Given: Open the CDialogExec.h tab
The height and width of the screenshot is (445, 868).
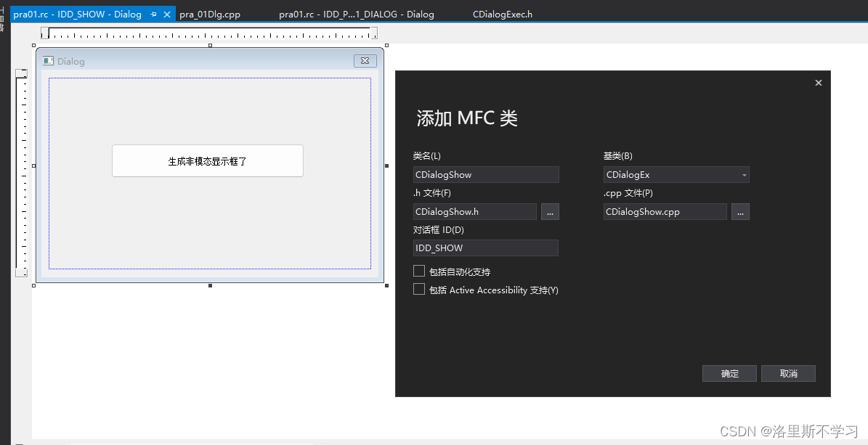Looking at the screenshot, I should pyautogui.click(x=503, y=13).
